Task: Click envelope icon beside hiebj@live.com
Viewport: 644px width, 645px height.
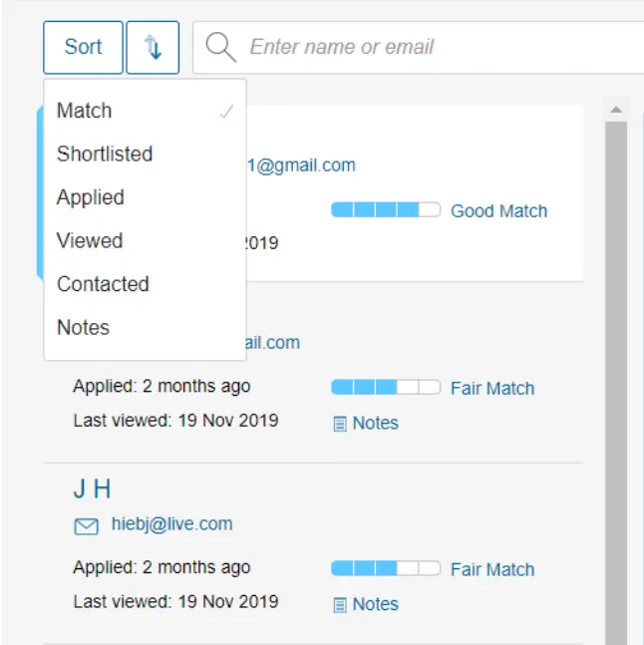Action: [x=87, y=526]
